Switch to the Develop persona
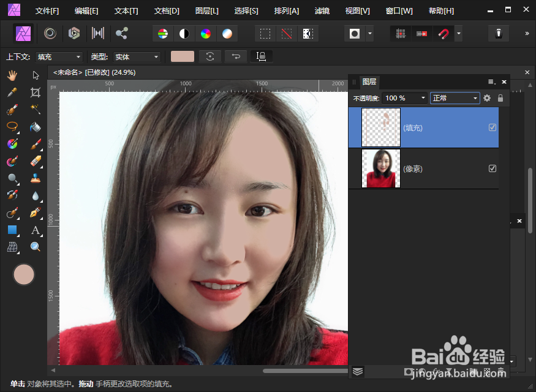 coord(74,33)
